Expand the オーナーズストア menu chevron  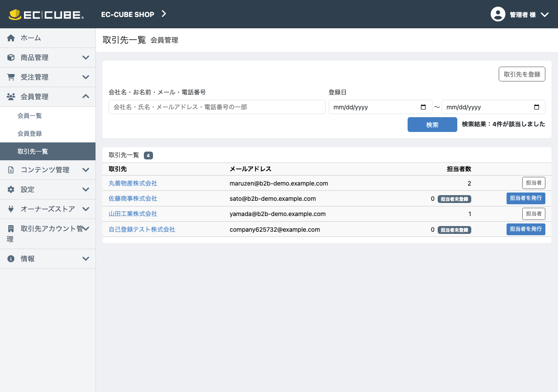pyautogui.click(x=86, y=209)
